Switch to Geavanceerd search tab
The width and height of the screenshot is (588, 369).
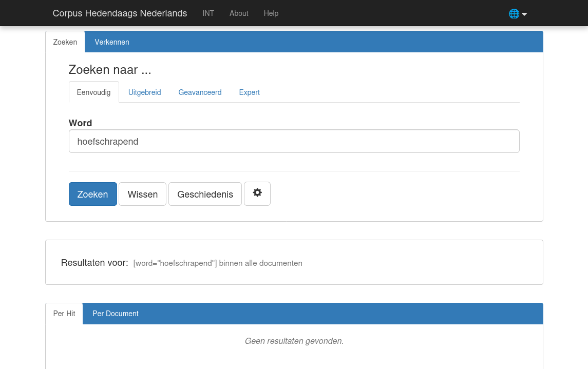tap(200, 92)
